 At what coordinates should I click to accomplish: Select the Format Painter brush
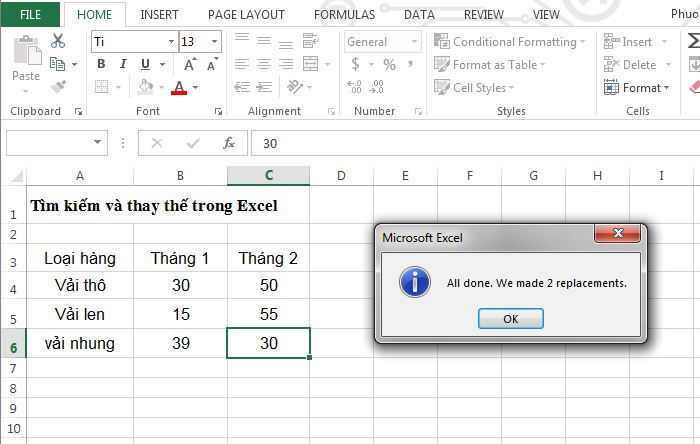tap(58, 87)
